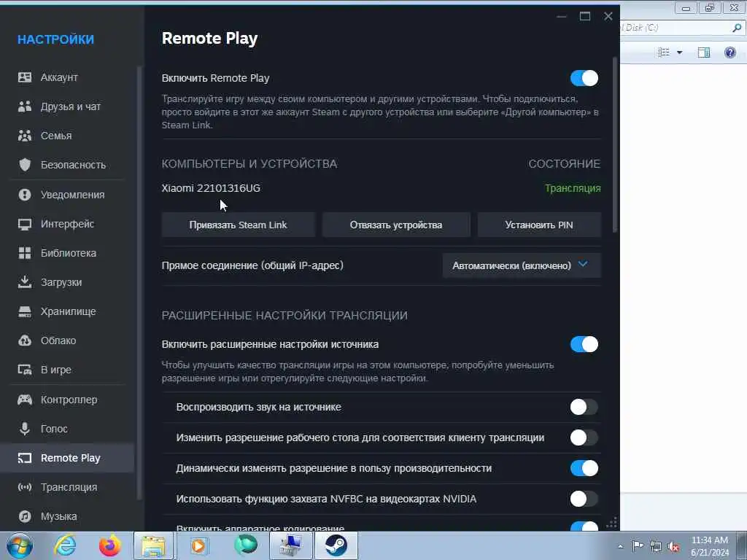Open Windows Start menu orb
The height and width of the screenshot is (560, 747).
tap(20, 545)
